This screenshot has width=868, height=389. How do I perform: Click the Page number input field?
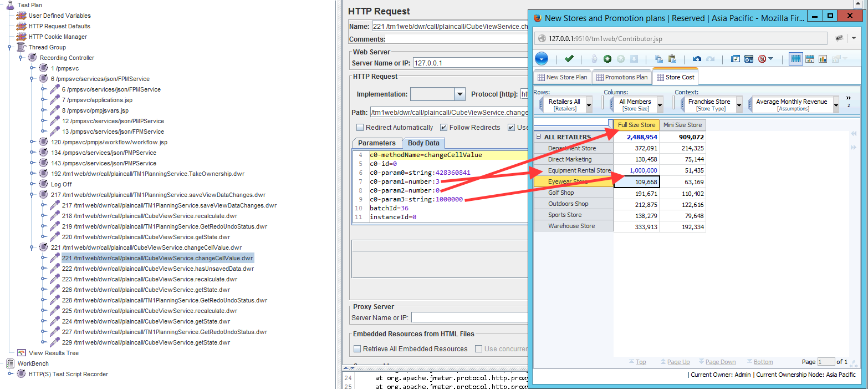pyautogui.click(x=826, y=362)
